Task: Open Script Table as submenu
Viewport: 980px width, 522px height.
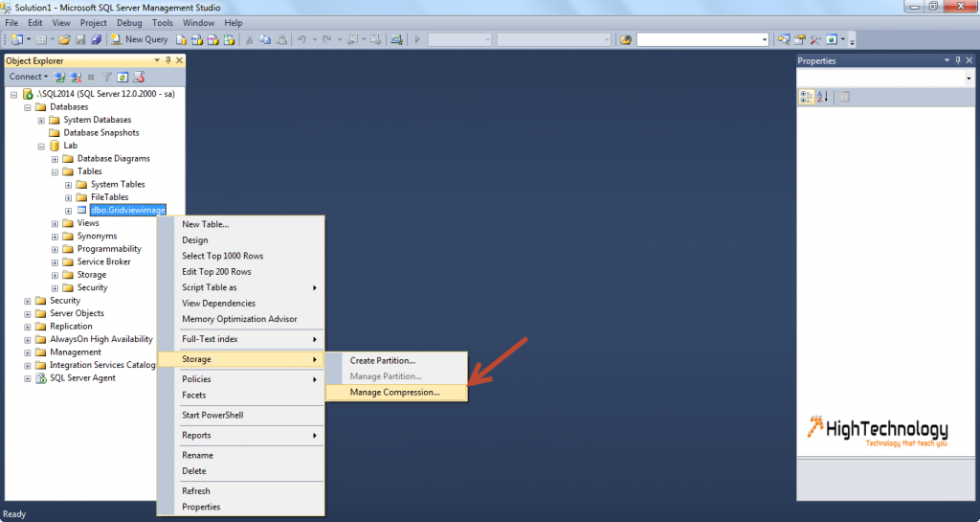Action: coord(240,287)
